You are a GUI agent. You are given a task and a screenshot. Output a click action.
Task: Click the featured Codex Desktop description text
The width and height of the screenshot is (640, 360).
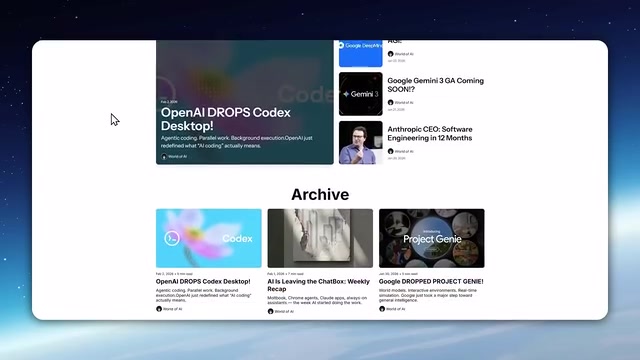pos(237,142)
